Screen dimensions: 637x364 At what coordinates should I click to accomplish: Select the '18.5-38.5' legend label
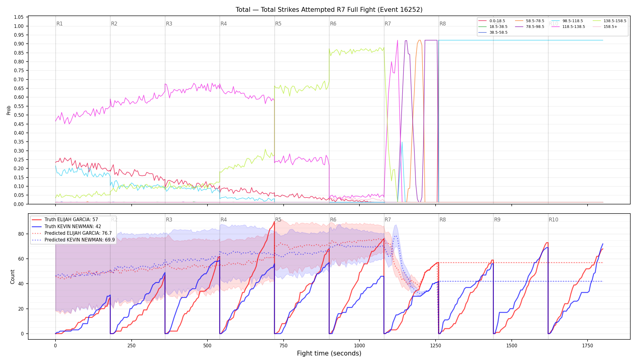point(498,27)
